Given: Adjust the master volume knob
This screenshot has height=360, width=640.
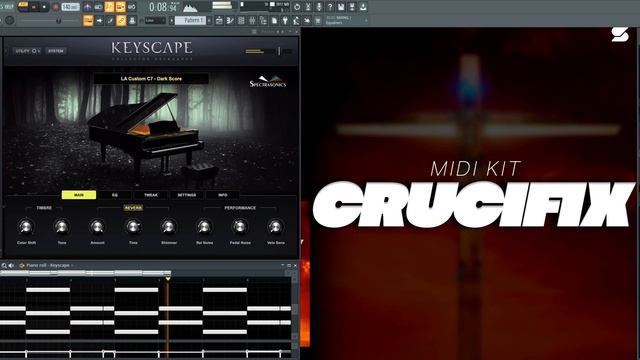Looking at the screenshot, I should 9,20.
